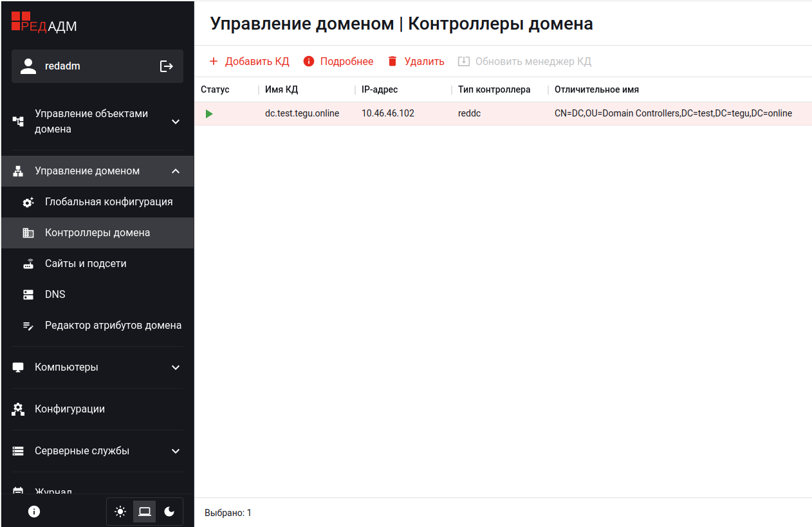The width and height of the screenshot is (812, 527).
Task: Click the green running status icon
Action: click(x=209, y=114)
